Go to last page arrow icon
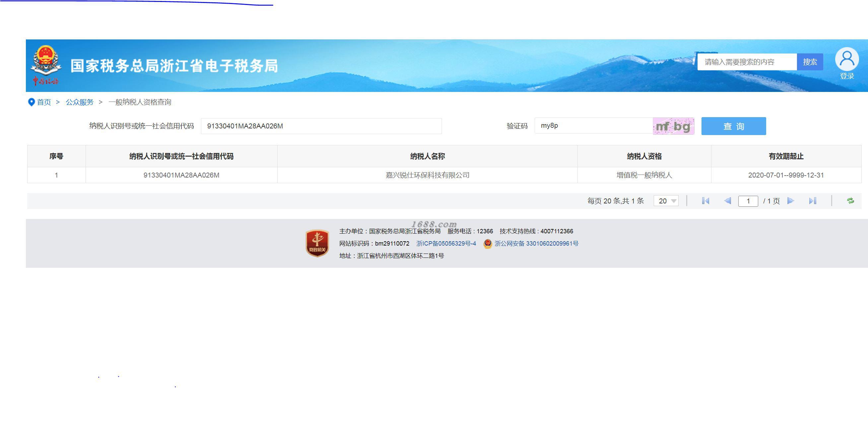Viewport: 868px width, 447px height. coord(812,201)
